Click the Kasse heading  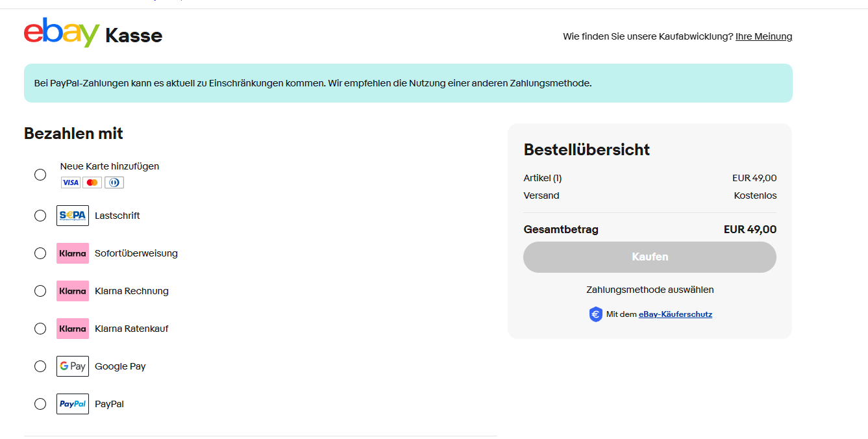(134, 36)
